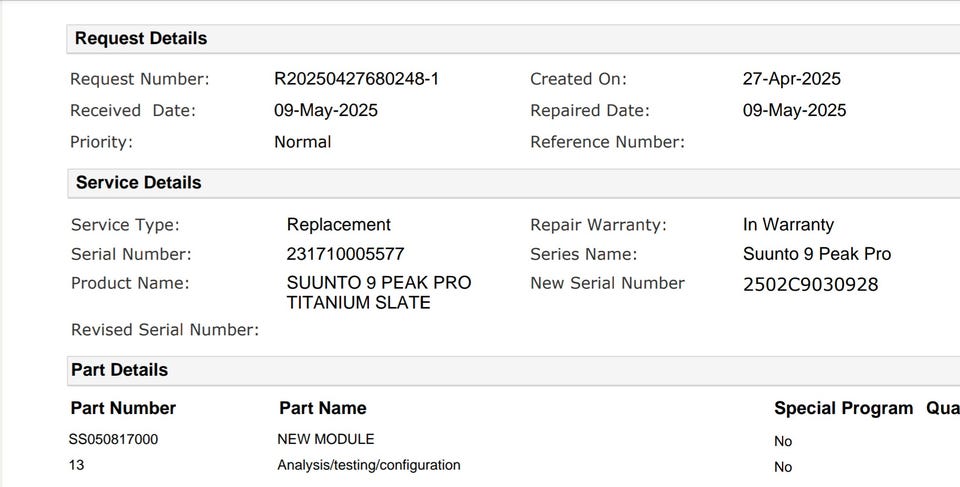The image size is (960, 487).
Task: Click the Part Number column header
Action: [x=123, y=408]
